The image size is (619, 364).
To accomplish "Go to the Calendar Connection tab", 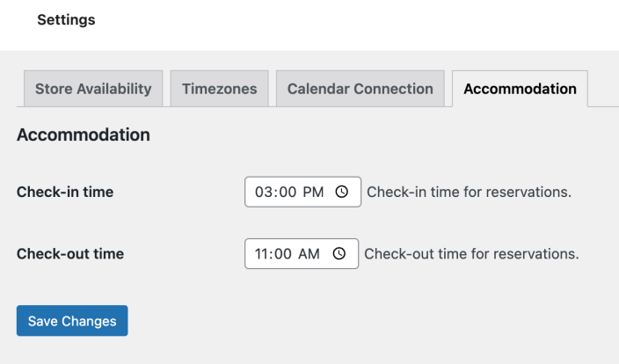I will tap(360, 89).
